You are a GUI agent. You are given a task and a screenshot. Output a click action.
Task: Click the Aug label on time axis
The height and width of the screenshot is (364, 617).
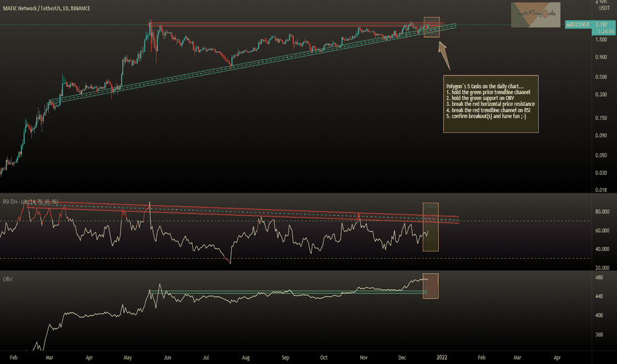246,357
